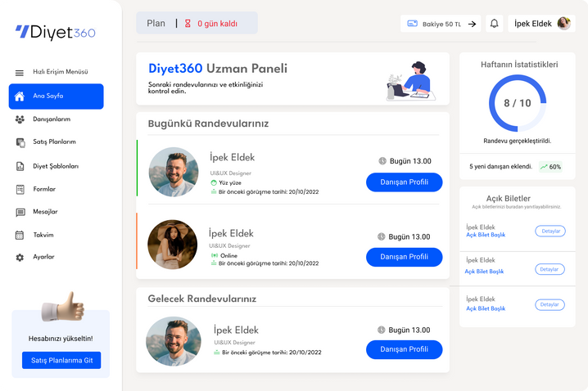588x391 pixels.
Task: Open Danışan Profili for Yüz yüze appointment
Action: point(405,182)
